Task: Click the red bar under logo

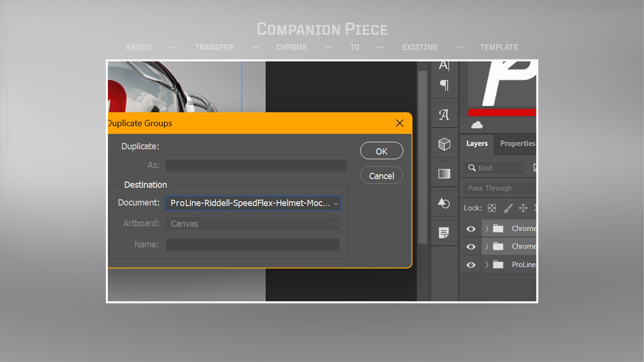Action: click(502, 112)
